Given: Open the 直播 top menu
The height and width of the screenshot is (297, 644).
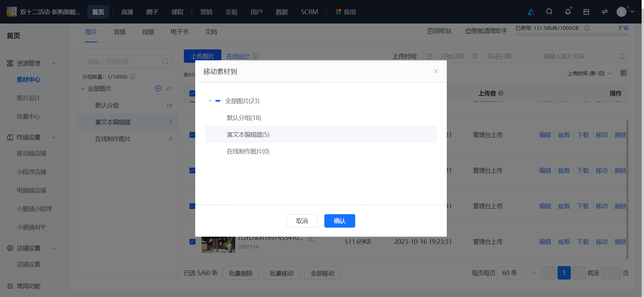Looking at the screenshot, I should 127,12.
